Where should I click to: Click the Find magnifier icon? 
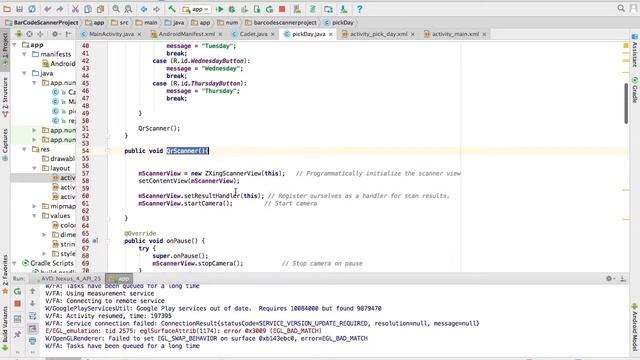coord(116,9)
